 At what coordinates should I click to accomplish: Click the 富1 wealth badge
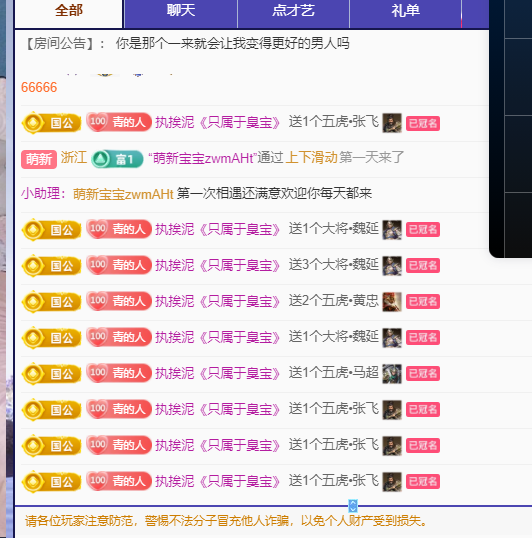(117, 159)
